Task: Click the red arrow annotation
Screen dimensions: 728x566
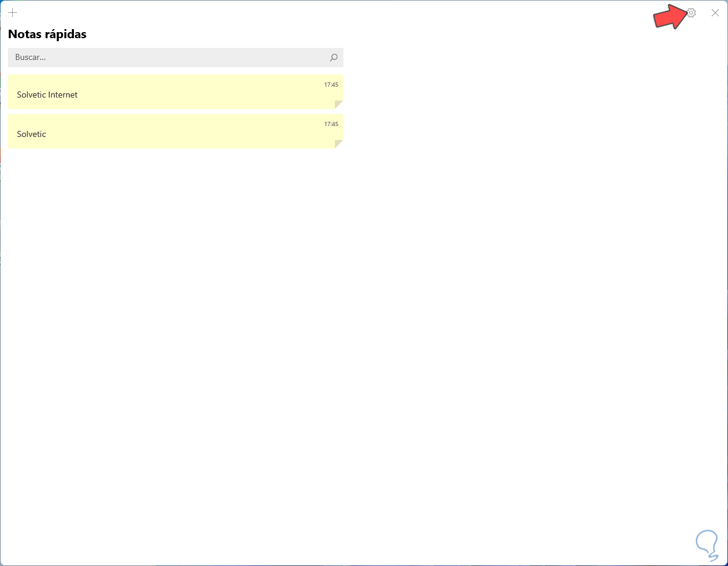Action: coord(669,17)
